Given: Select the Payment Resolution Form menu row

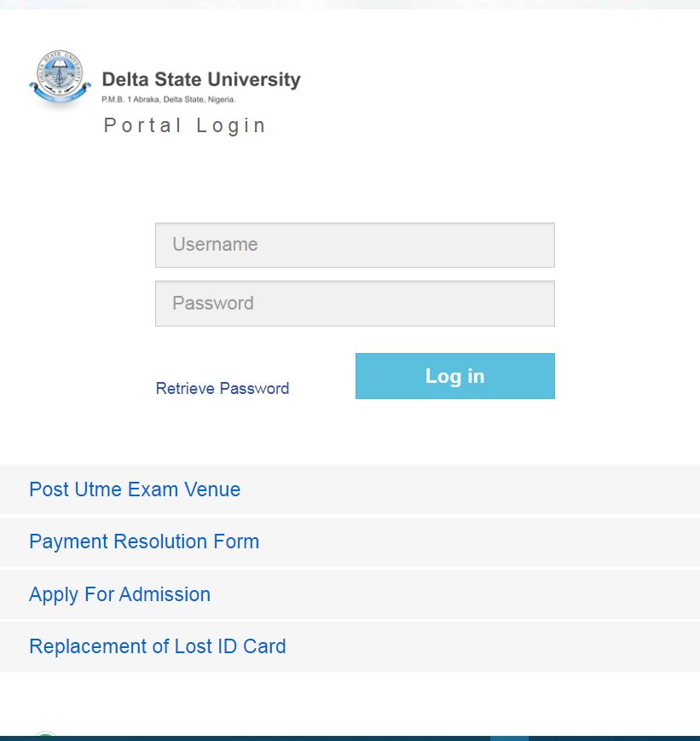Looking at the screenshot, I should [x=350, y=541].
